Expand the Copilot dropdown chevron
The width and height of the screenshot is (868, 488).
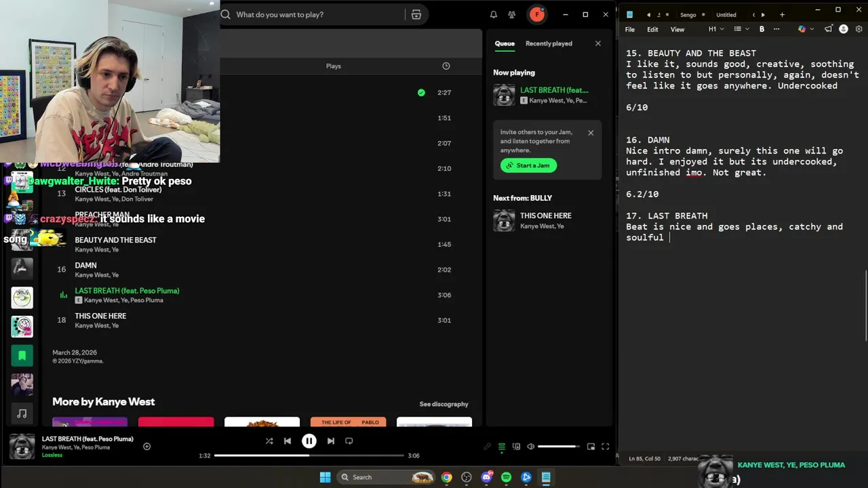pos(812,29)
